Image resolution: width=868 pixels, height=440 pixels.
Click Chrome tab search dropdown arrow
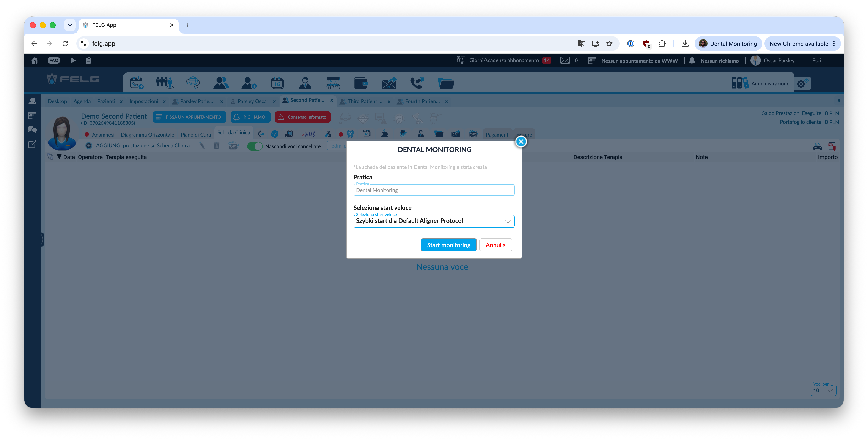pos(70,25)
